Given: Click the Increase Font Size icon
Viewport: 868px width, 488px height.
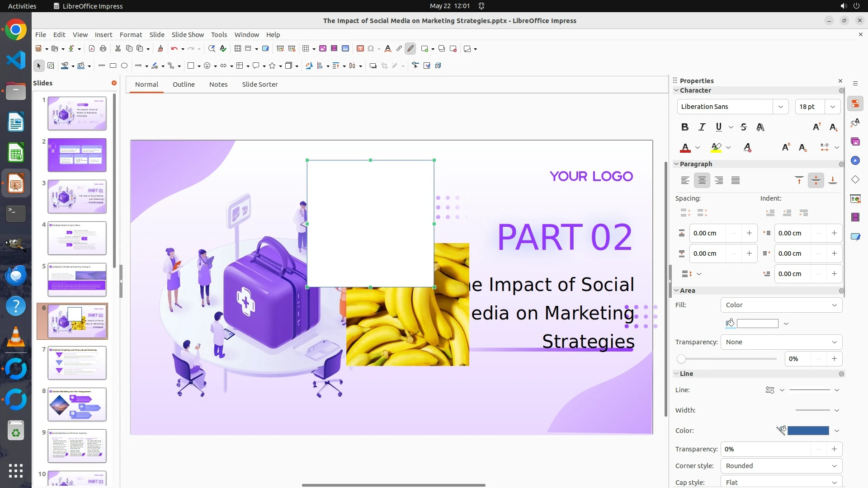Looking at the screenshot, I should [816, 127].
